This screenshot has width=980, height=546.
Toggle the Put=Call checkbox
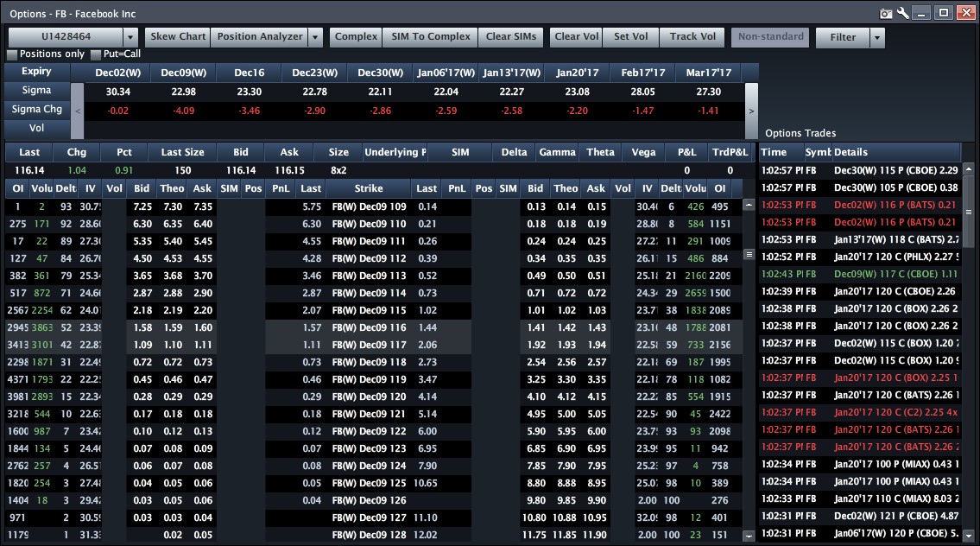coord(96,54)
